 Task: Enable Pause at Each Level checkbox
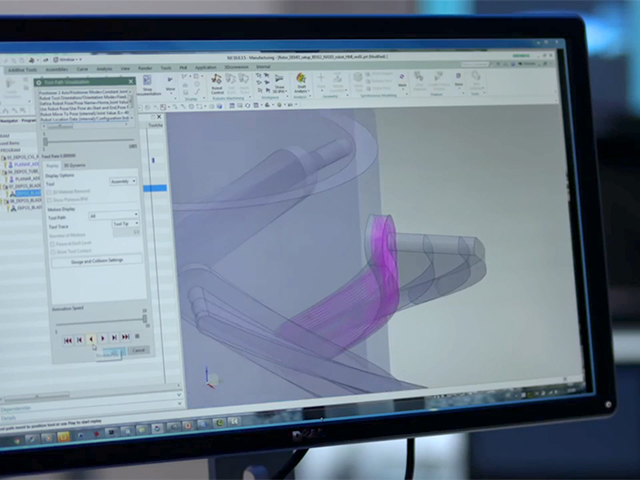[52, 244]
